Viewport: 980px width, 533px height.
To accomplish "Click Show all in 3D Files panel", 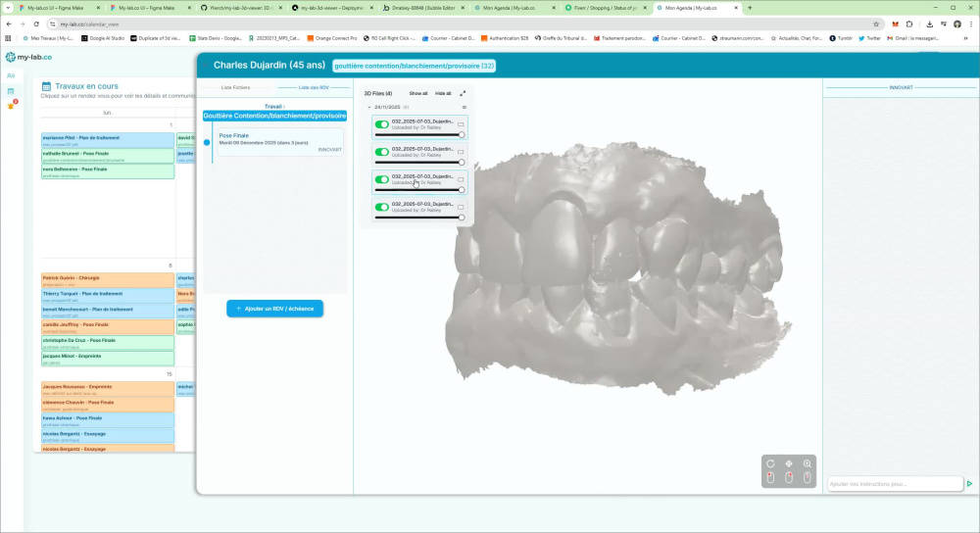I will coord(418,93).
